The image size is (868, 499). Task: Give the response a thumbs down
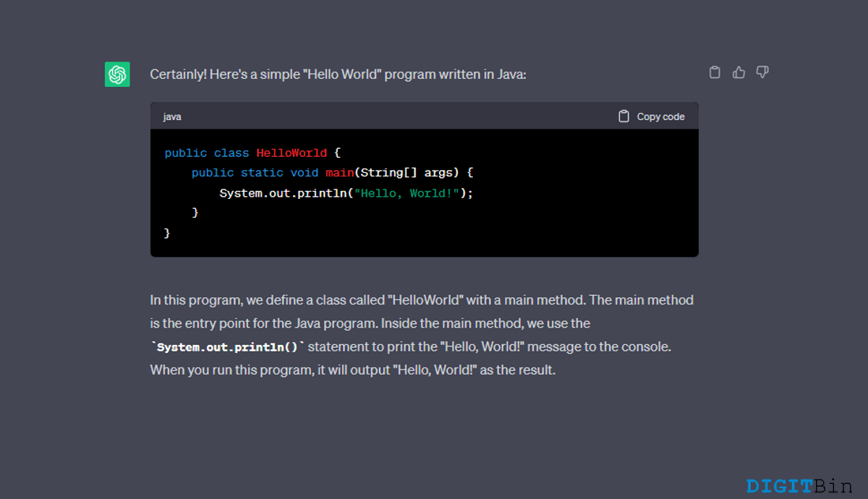click(762, 72)
